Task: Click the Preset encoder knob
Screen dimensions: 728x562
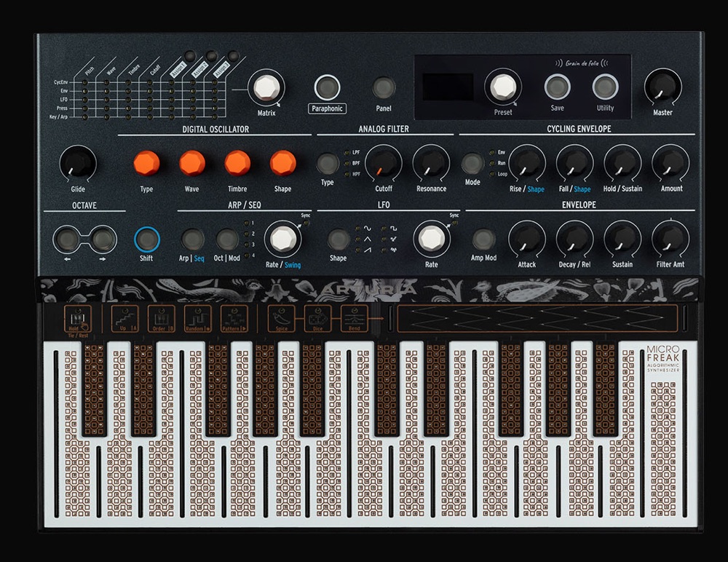Action: (x=502, y=87)
